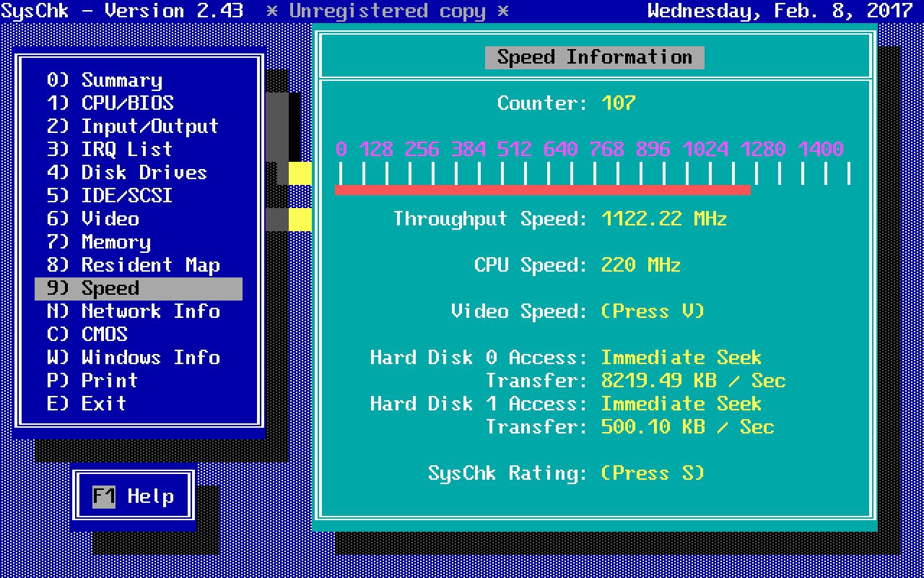Image resolution: width=924 pixels, height=578 pixels.
Task: Click the 1024 scale marker label
Action: pyautogui.click(x=705, y=150)
